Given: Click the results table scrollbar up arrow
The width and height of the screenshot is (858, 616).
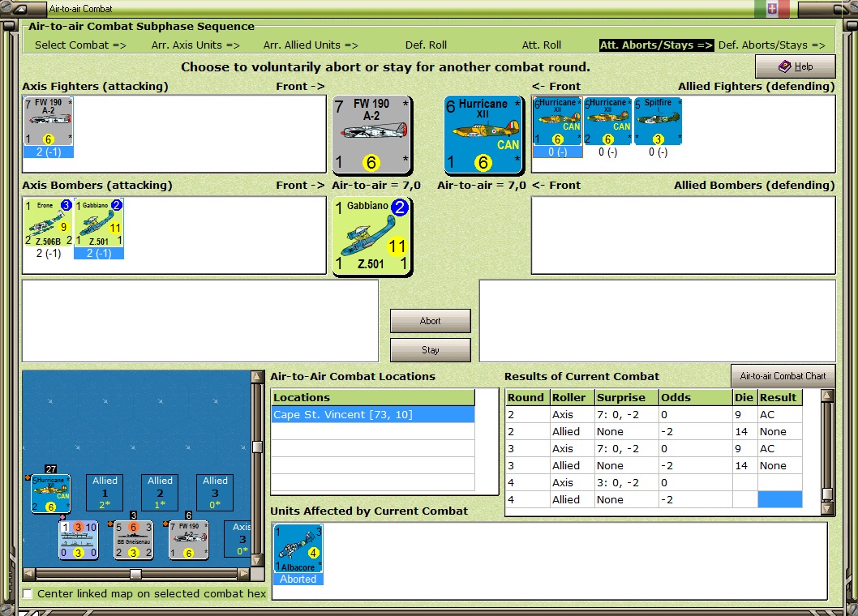Looking at the screenshot, I should (827, 395).
